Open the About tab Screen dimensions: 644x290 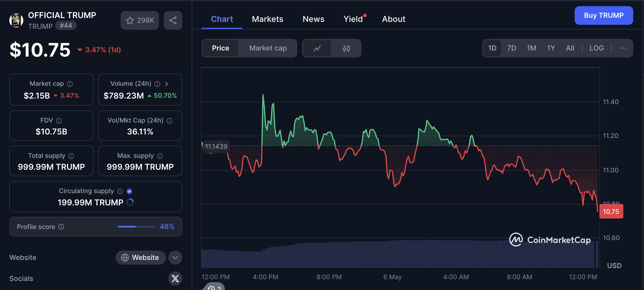pyautogui.click(x=394, y=19)
